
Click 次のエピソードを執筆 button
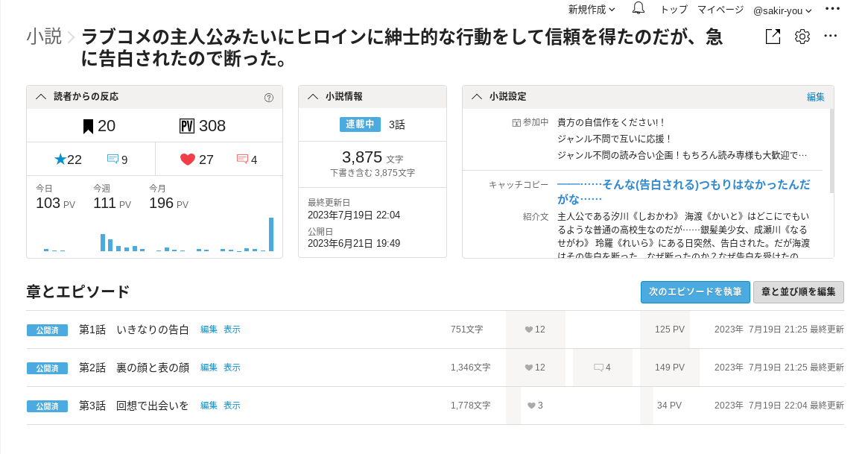click(694, 292)
